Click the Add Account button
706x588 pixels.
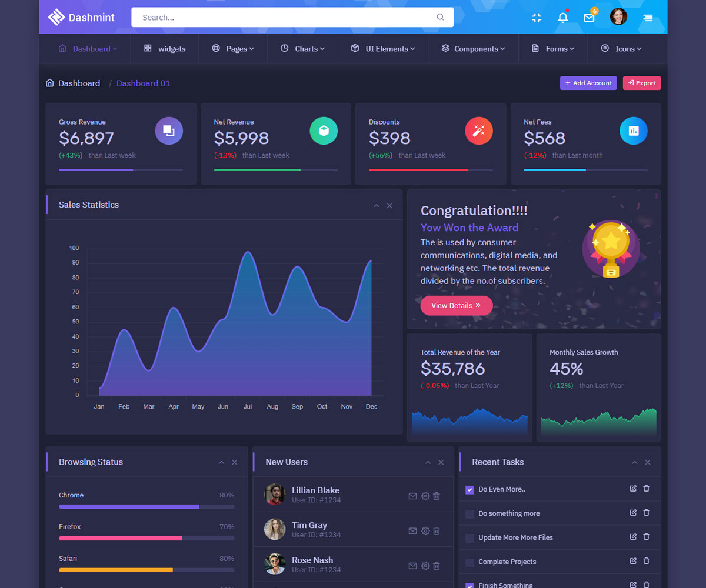(x=588, y=83)
